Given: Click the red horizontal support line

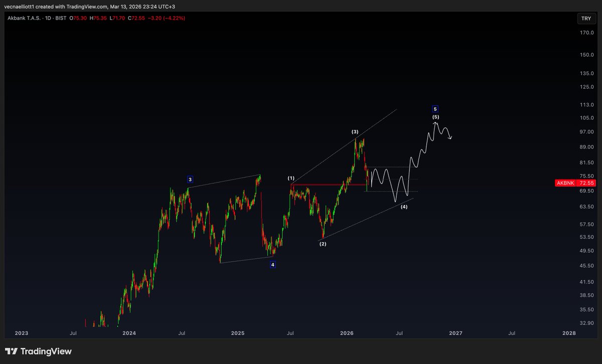Looking at the screenshot, I should pos(329,185).
